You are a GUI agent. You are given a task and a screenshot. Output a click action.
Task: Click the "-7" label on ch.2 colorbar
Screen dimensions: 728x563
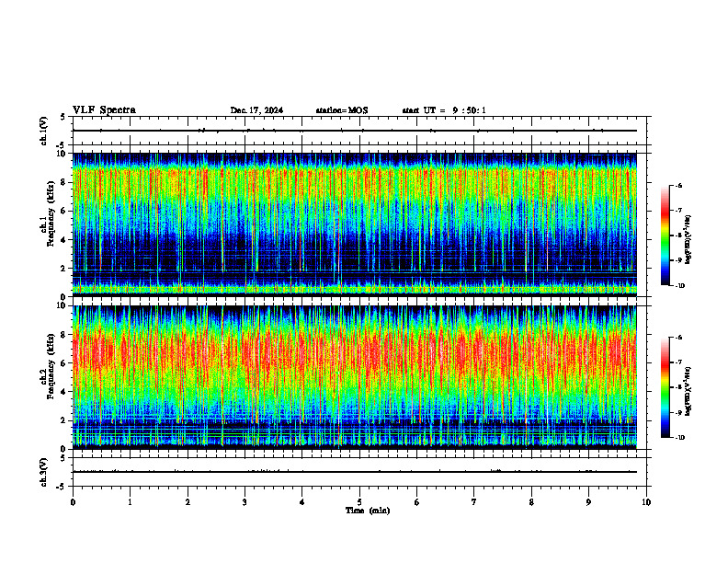[679, 362]
